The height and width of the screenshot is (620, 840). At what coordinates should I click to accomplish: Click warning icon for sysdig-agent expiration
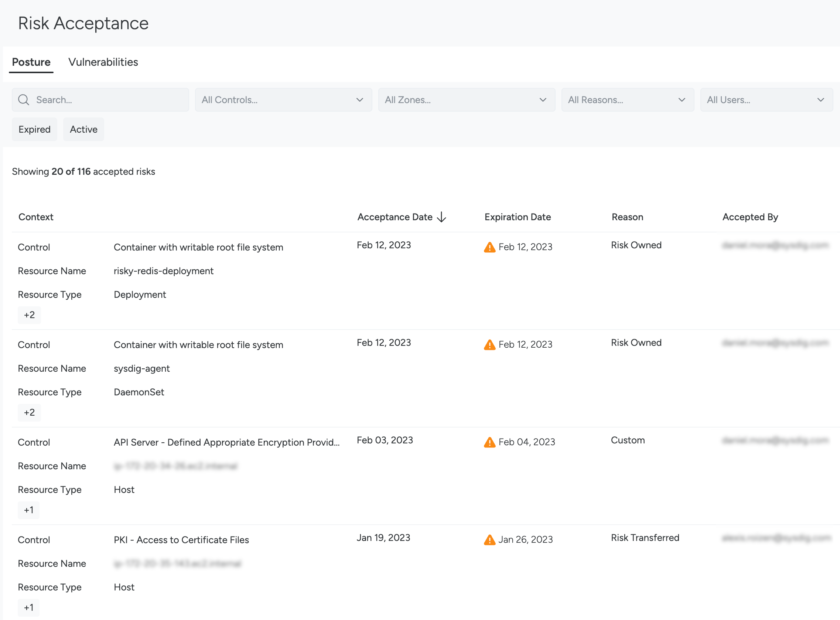click(489, 345)
